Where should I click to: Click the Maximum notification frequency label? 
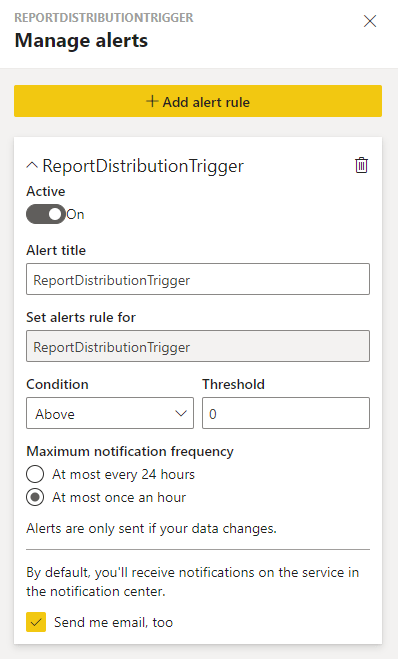point(130,451)
